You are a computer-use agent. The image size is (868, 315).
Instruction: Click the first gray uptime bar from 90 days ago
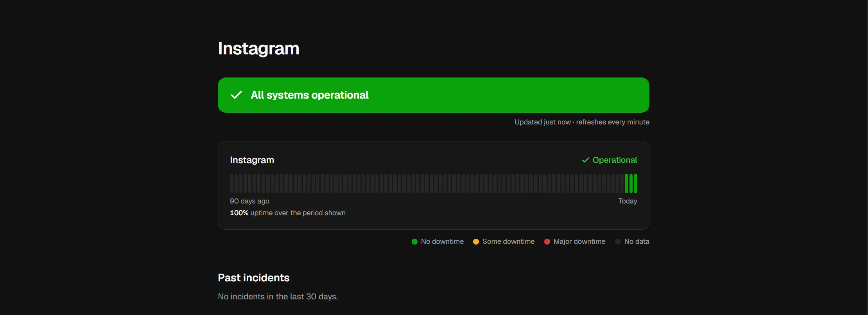tap(231, 184)
